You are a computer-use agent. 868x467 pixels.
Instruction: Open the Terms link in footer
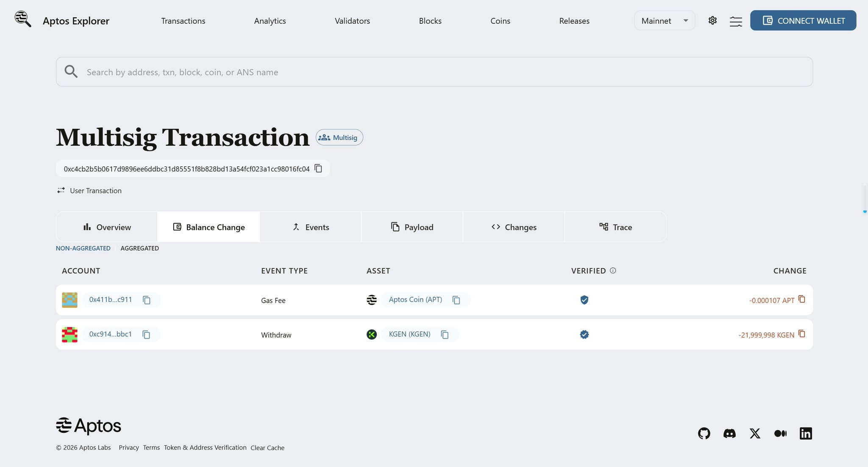[x=151, y=448]
